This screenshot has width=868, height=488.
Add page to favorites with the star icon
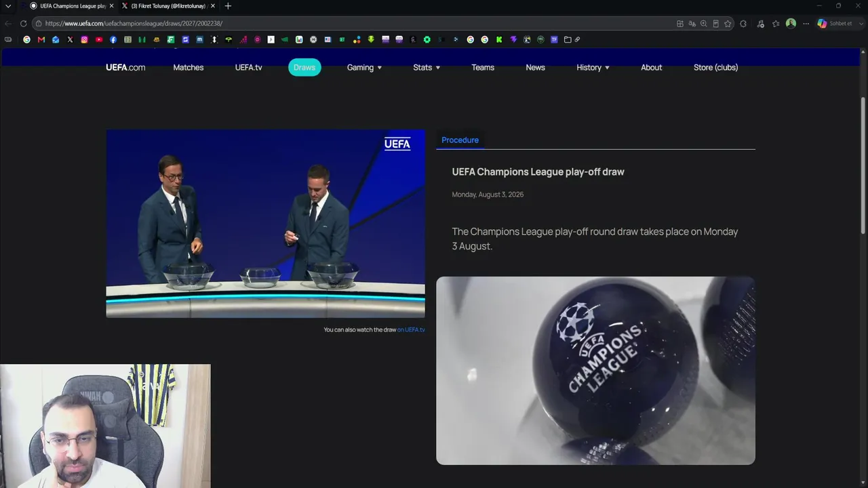tap(728, 24)
